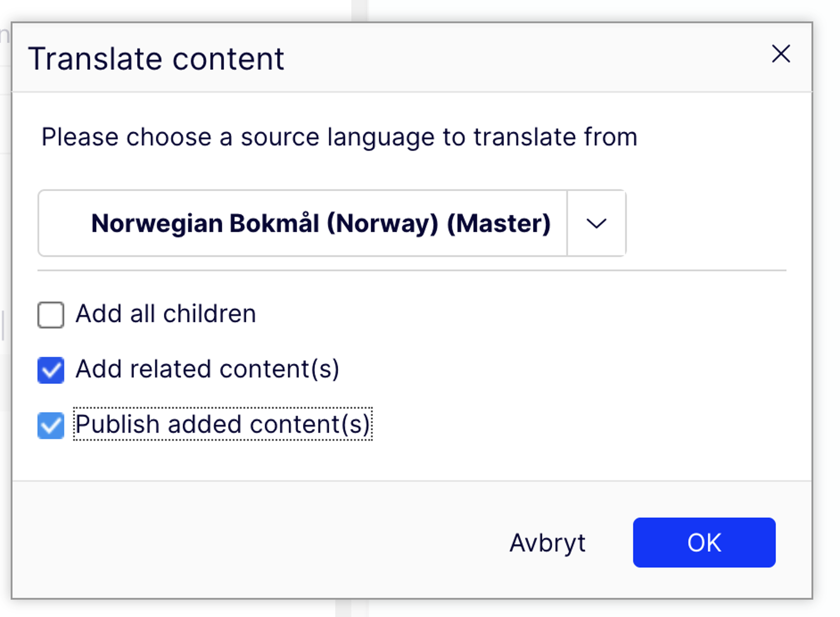Click the 'Add all children' label text
The height and width of the screenshot is (617, 840).
pyautogui.click(x=165, y=314)
